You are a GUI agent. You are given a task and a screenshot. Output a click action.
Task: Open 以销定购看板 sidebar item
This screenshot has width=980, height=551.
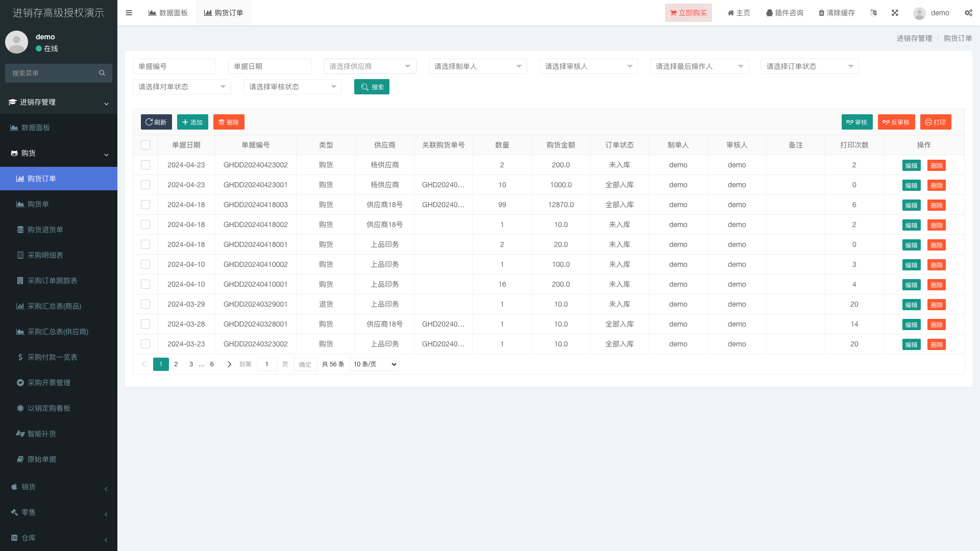[59, 408]
